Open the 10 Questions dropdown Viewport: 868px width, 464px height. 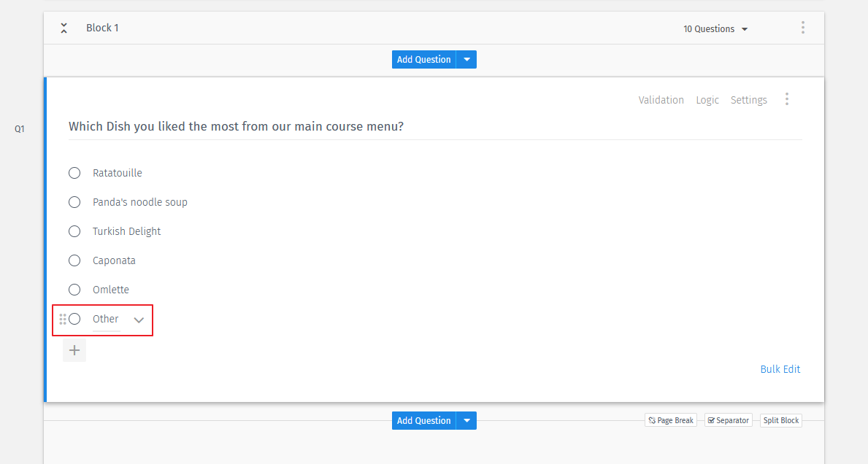pos(715,28)
